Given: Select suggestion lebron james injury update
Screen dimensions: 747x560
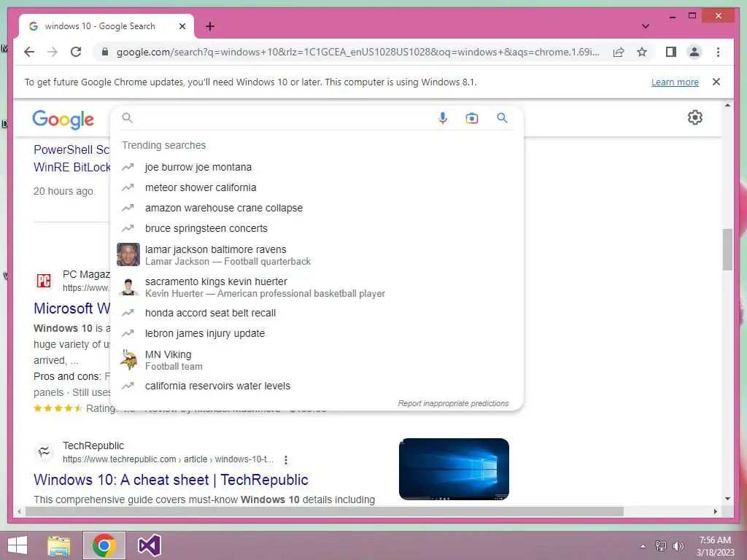Looking at the screenshot, I should point(317,333).
